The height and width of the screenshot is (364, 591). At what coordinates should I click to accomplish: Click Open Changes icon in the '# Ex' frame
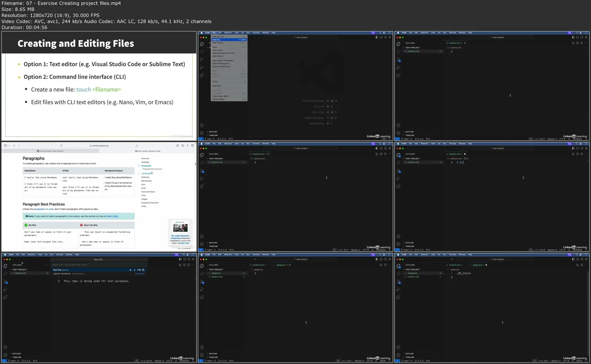[573, 154]
